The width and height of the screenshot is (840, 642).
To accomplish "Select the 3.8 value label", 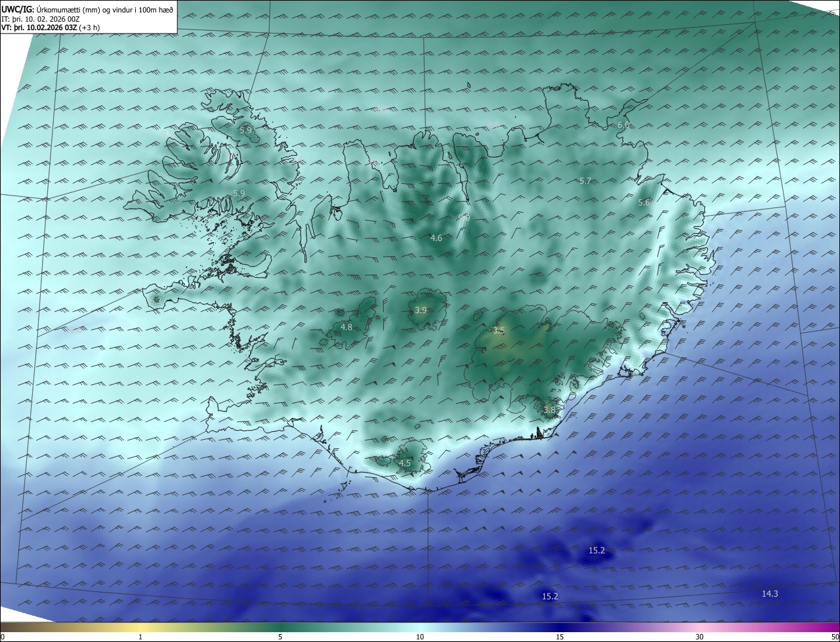I will click(x=549, y=410).
